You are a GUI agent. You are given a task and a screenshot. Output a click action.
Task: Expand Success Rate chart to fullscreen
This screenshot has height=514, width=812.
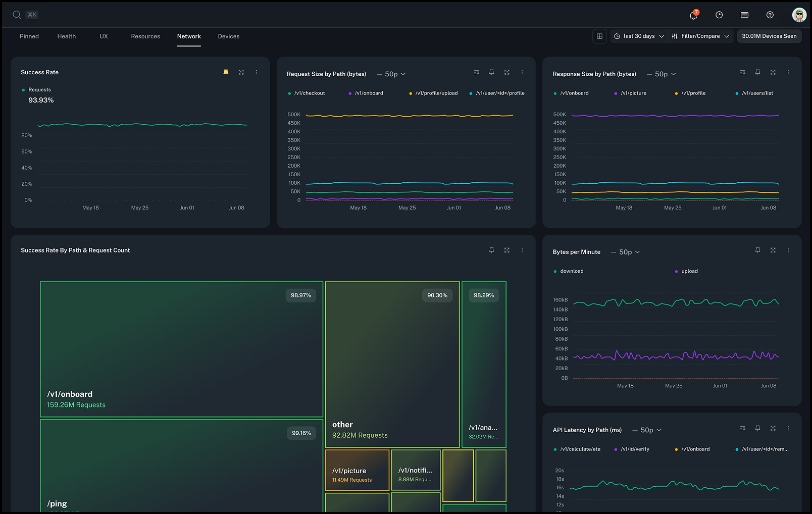click(x=241, y=72)
